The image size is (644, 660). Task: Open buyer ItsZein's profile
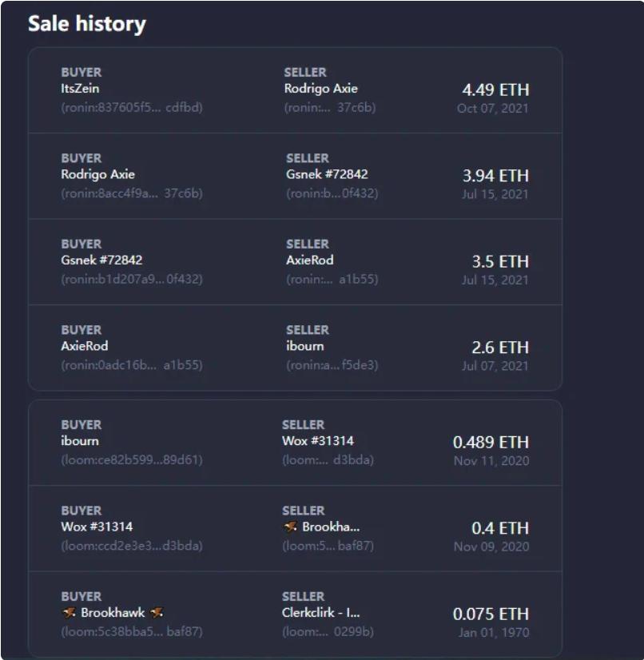pyautogui.click(x=80, y=89)
